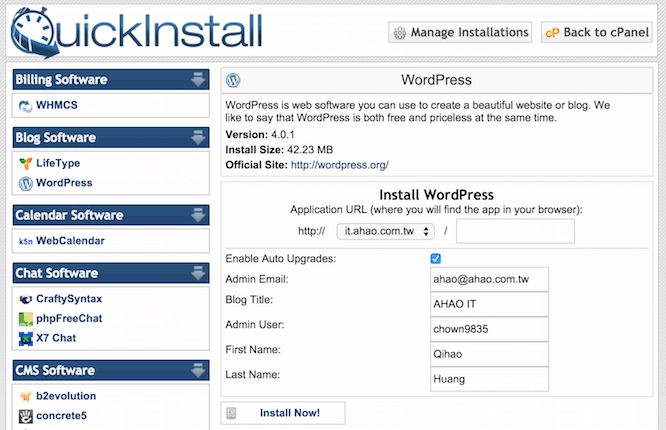Click the WHMCS icon in Billing Software
Viewport: 666px width, 430px height.
coord(25,105)
